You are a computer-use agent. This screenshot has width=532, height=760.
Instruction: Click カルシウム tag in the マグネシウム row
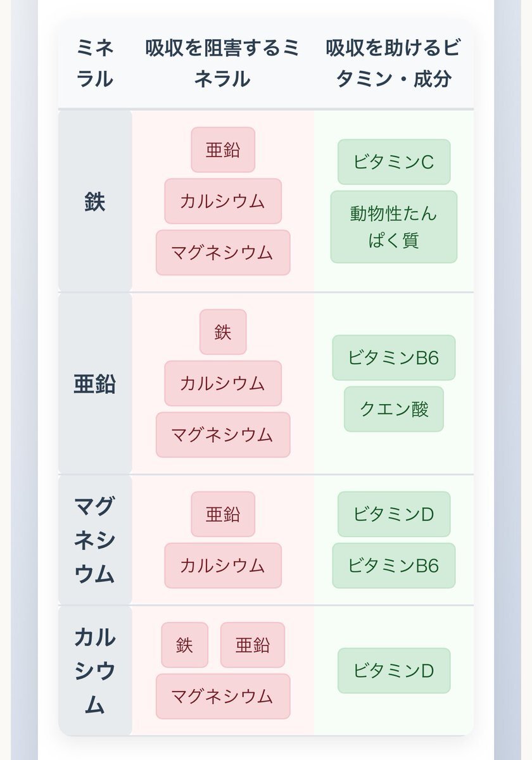click(223, 566)
